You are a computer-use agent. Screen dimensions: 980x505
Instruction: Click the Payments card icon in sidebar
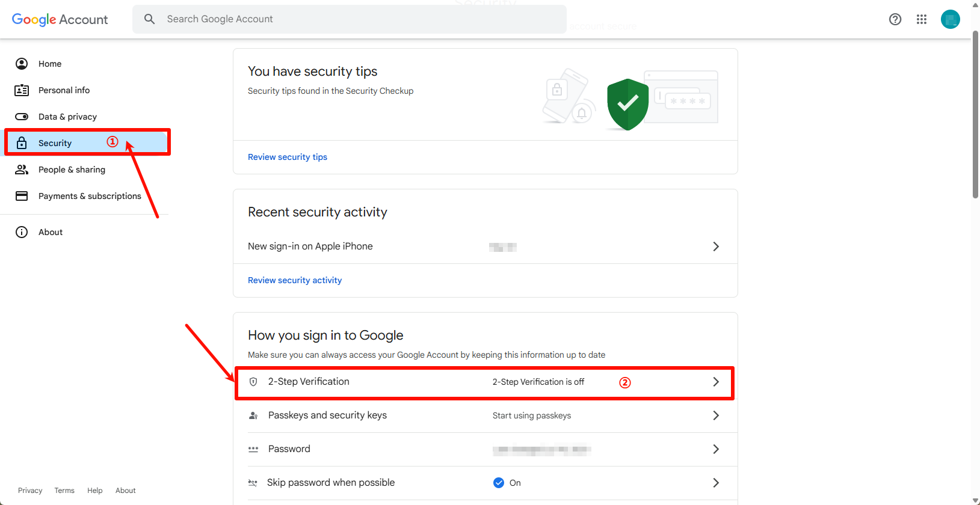[22, 196]
